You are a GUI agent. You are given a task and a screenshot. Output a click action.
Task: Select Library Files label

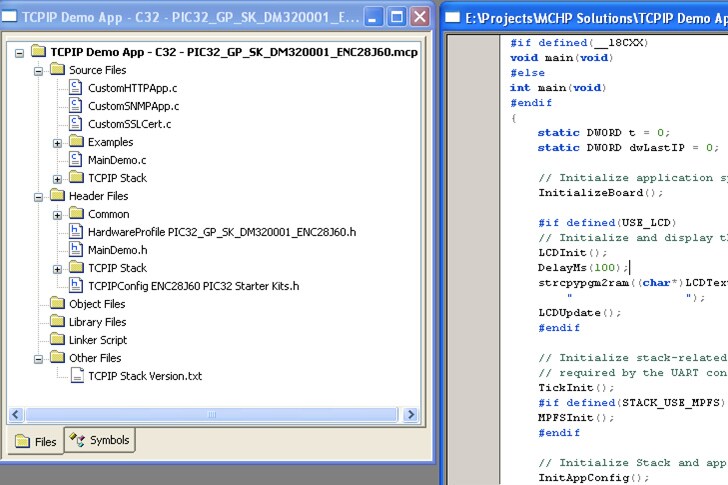click(x=98, y=322)
